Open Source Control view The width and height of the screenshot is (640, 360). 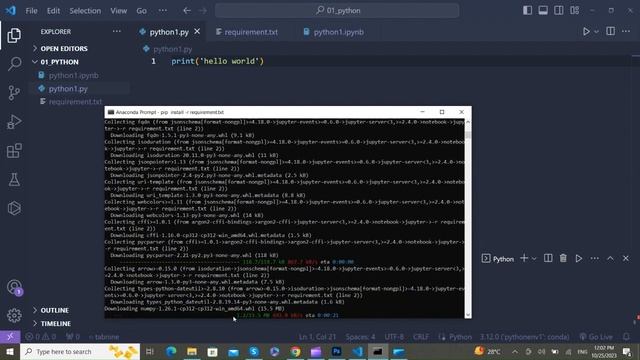[14, 93]
